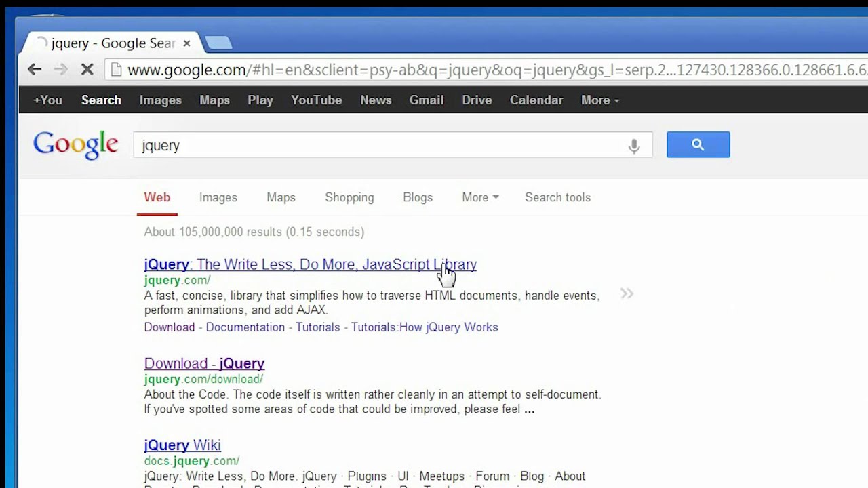Open Maps in the black Google bar
Viewport: 868px width, 488px height.
click(x=214, y=100)
